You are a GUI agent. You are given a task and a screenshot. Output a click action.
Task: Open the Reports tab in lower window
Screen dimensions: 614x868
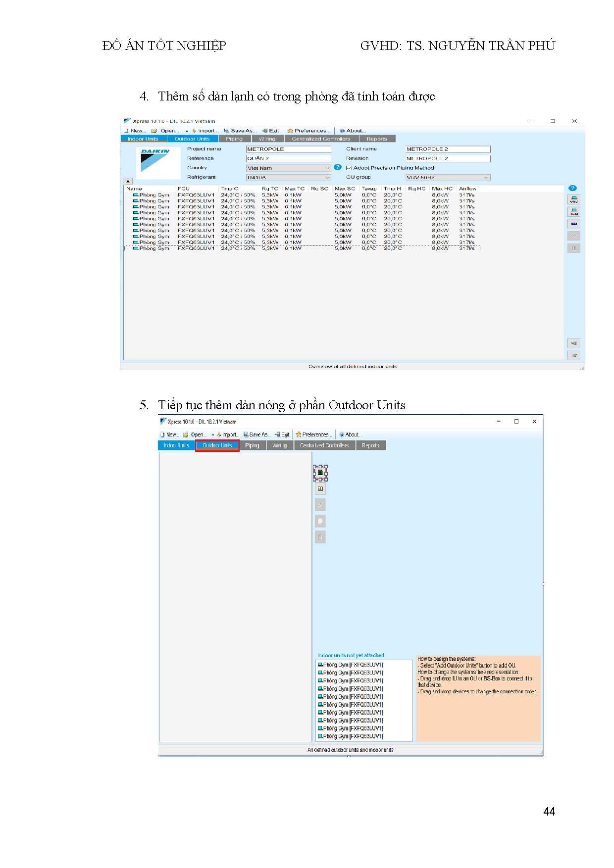point(370,445)
